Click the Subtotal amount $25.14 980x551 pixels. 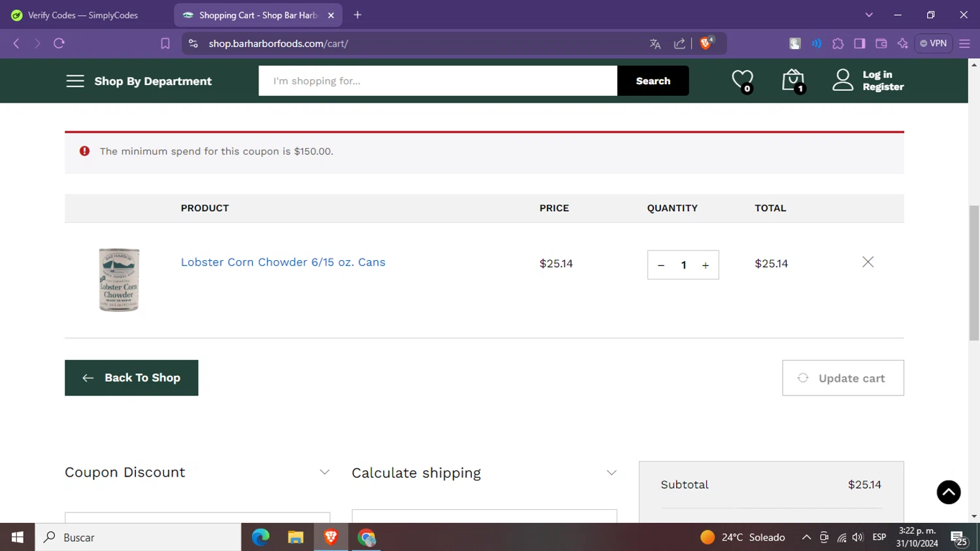[x=864, y=485]
